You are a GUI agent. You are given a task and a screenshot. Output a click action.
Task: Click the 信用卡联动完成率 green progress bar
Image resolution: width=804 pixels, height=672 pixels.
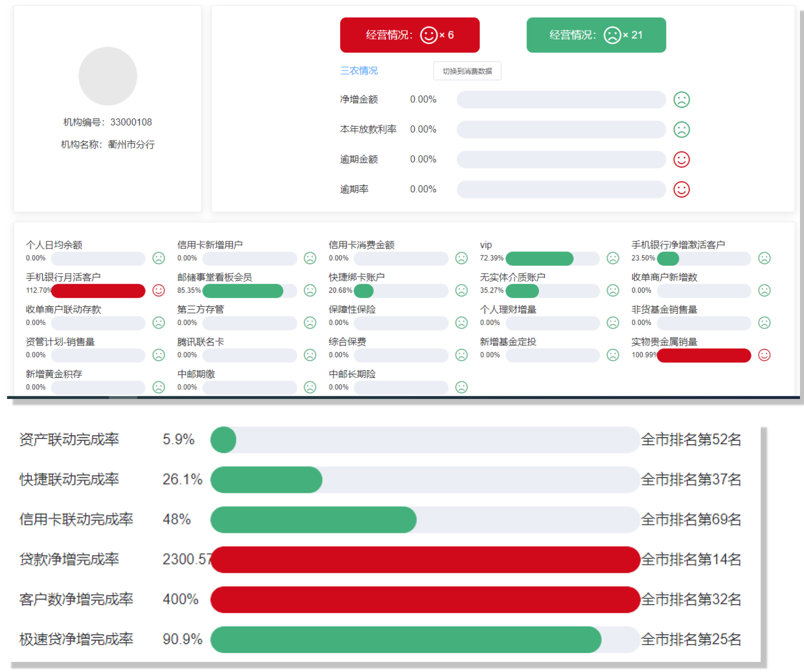click(313, 520)
